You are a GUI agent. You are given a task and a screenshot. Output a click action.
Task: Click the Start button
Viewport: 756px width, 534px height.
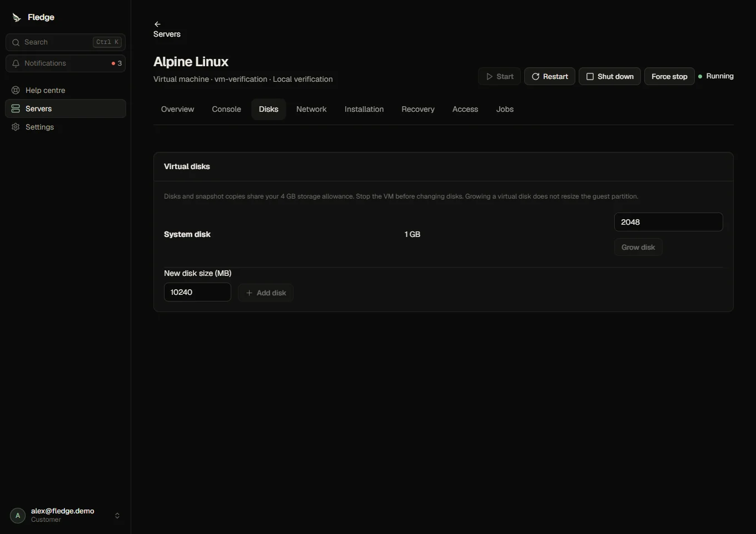pos(499,77)
